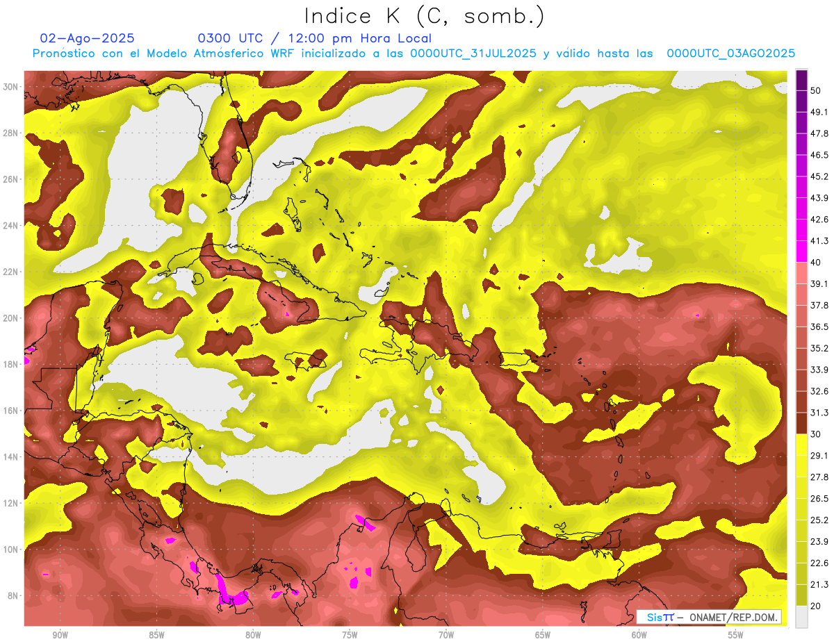The image size is (834, 644).
Task: Select the 02-Ago-2025 date label
Action: pyautogui.click(x=87, y=38)
